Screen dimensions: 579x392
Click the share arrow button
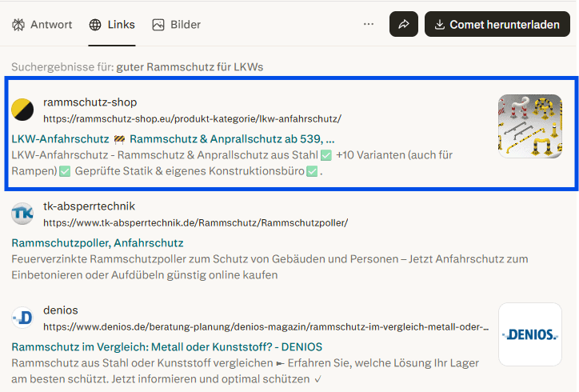[404, 24]
